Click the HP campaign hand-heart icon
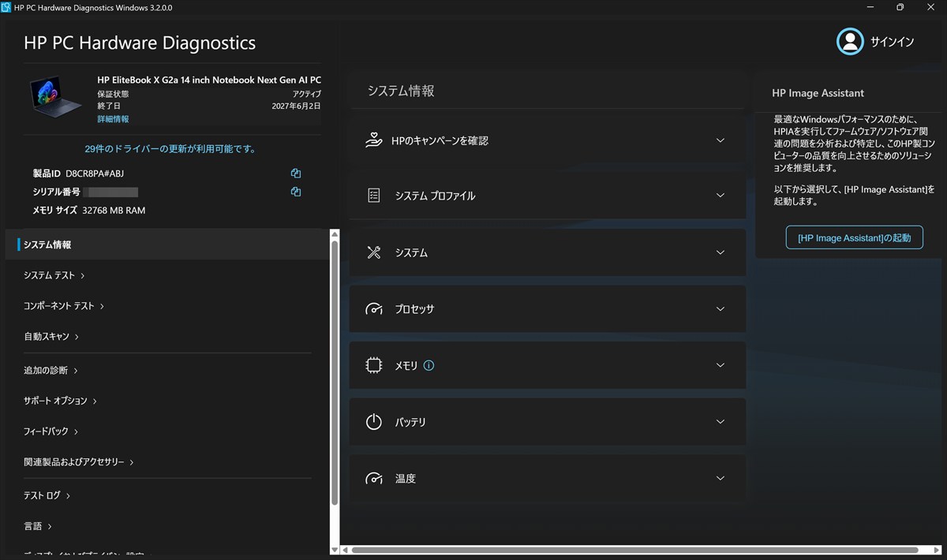 click(x=374, y=140)
